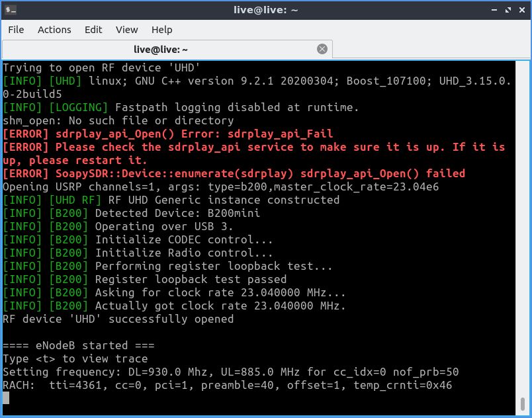This screenshot has height=418, width=532.
Task: Open the Help menu
Action: [161, 30]
